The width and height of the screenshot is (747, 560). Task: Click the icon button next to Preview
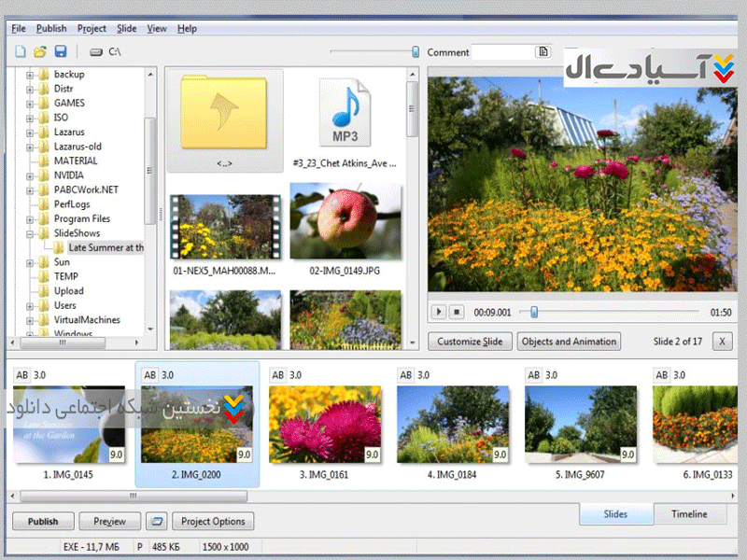(158, 522)
